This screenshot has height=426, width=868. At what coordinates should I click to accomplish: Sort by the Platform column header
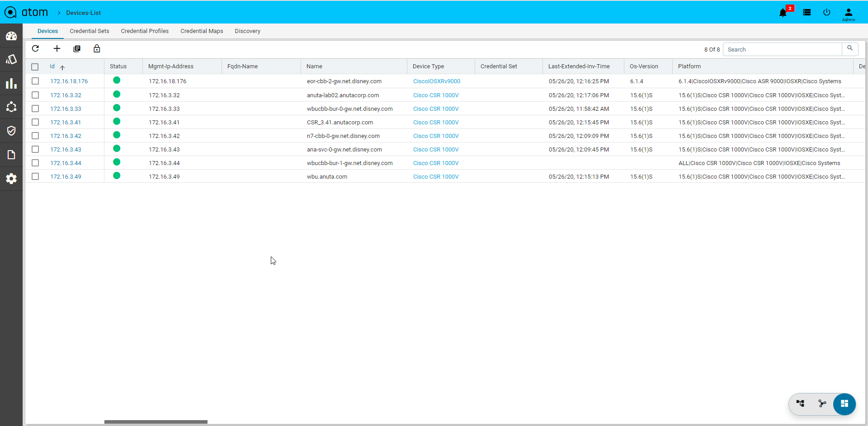[689, 66]
